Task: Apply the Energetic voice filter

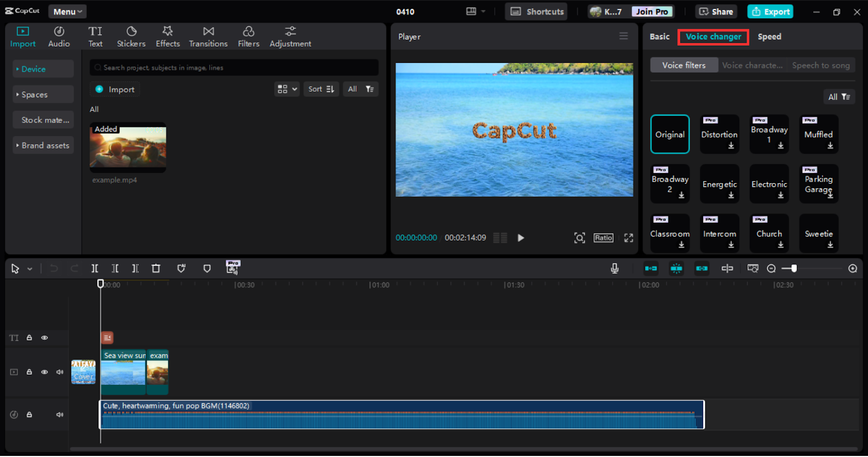Action: (719, 184)
